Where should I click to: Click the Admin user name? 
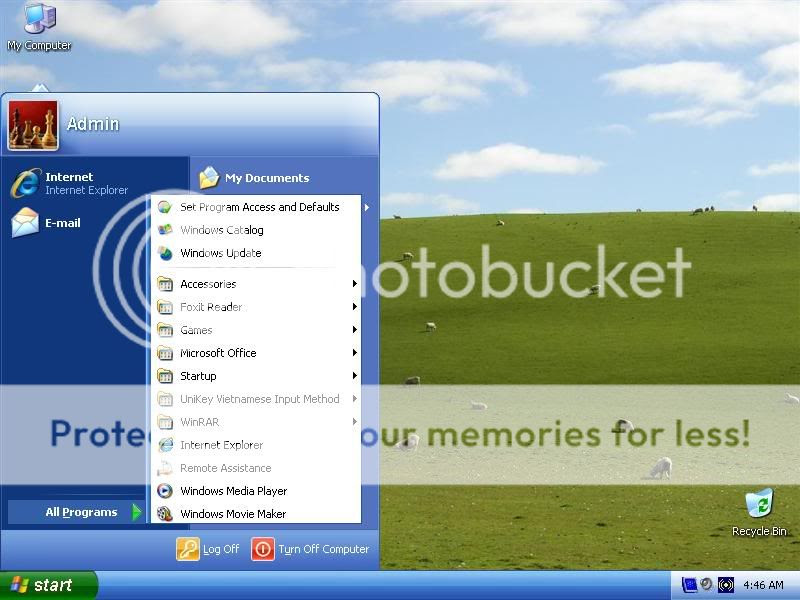pos(93,123)
